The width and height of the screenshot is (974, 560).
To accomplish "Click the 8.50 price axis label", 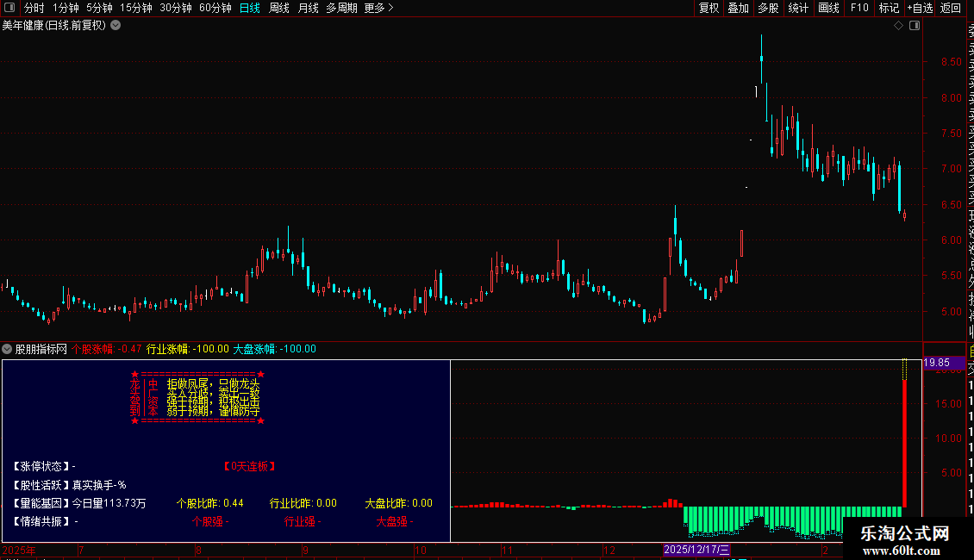I will tap(951, 62).
